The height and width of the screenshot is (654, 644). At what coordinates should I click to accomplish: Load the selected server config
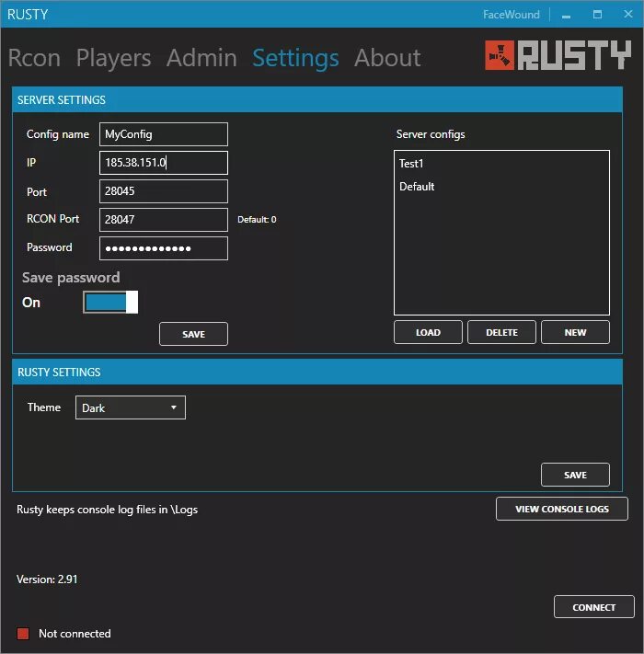tap(428, 332)
